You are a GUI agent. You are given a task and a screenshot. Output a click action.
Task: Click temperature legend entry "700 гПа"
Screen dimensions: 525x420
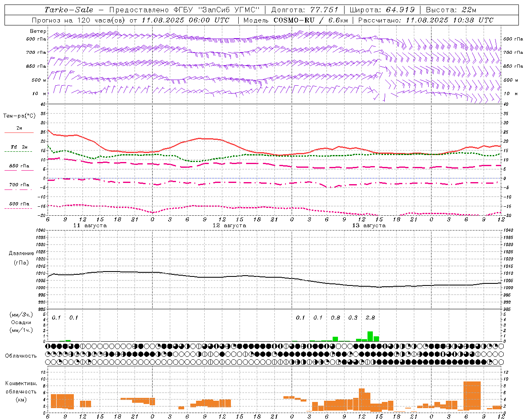tap(19, 185)
